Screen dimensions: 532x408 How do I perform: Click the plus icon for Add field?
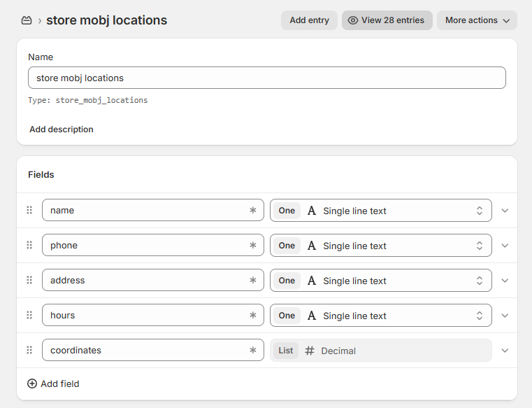click(32, 384)
